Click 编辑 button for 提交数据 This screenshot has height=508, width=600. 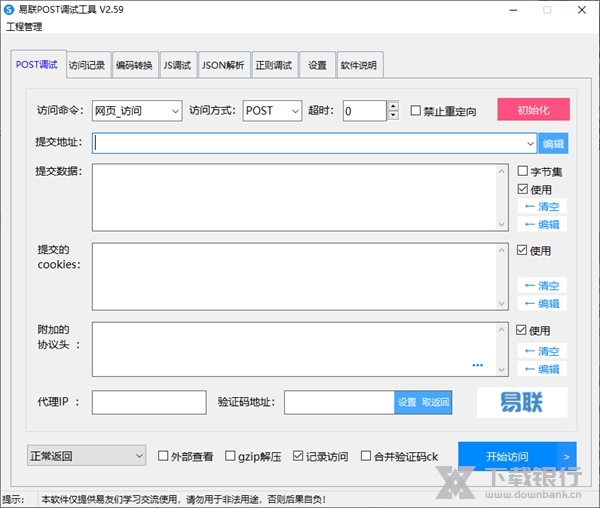coord(542,224)
